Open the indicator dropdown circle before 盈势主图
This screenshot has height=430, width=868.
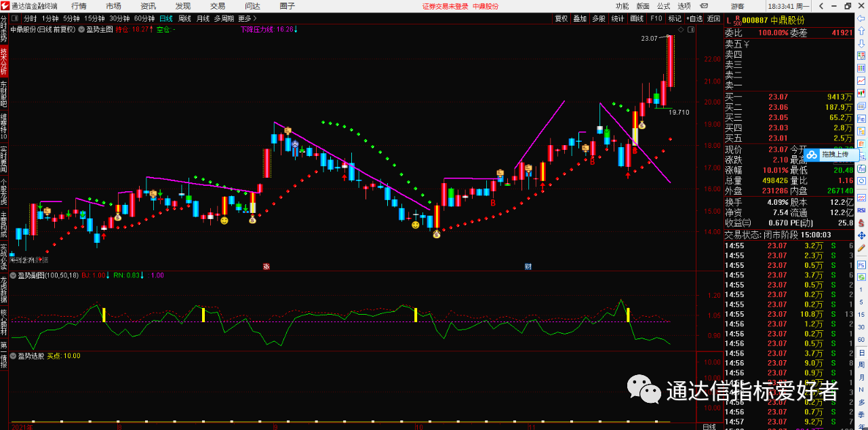click(x=82, y=30)
